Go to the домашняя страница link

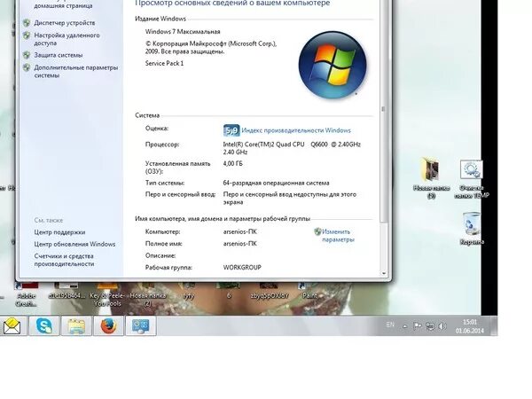click(x=63, y=6)
